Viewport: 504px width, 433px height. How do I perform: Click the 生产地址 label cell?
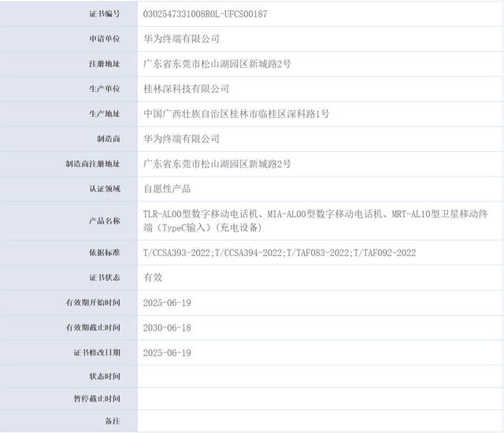(x=69, y=114)
